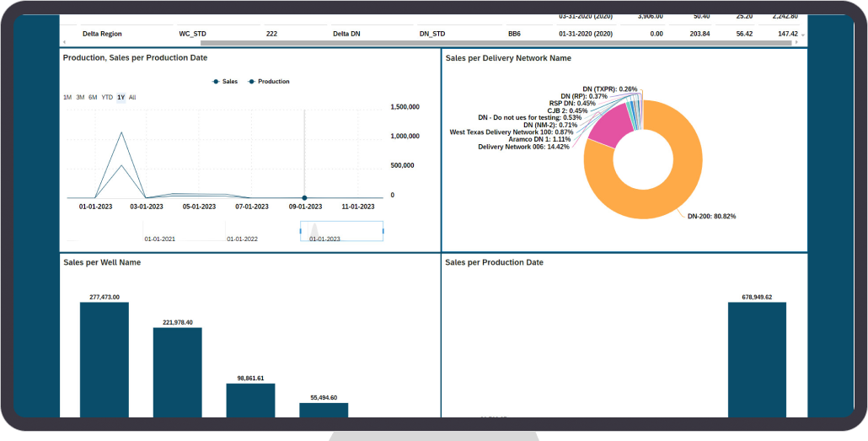Click the 98,861.61 sales bar
The image size is (868, 441).
[250, 399]
